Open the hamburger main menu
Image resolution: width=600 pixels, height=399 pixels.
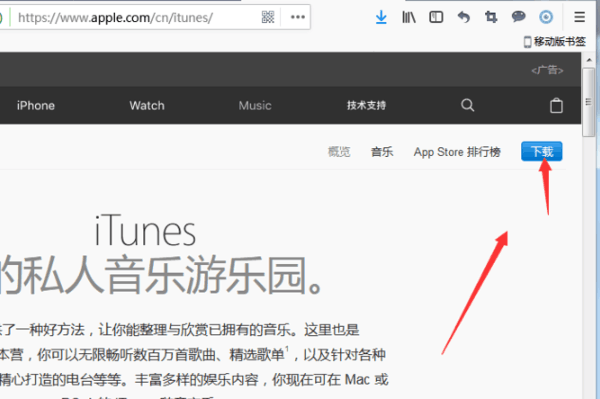pos(580,17)
